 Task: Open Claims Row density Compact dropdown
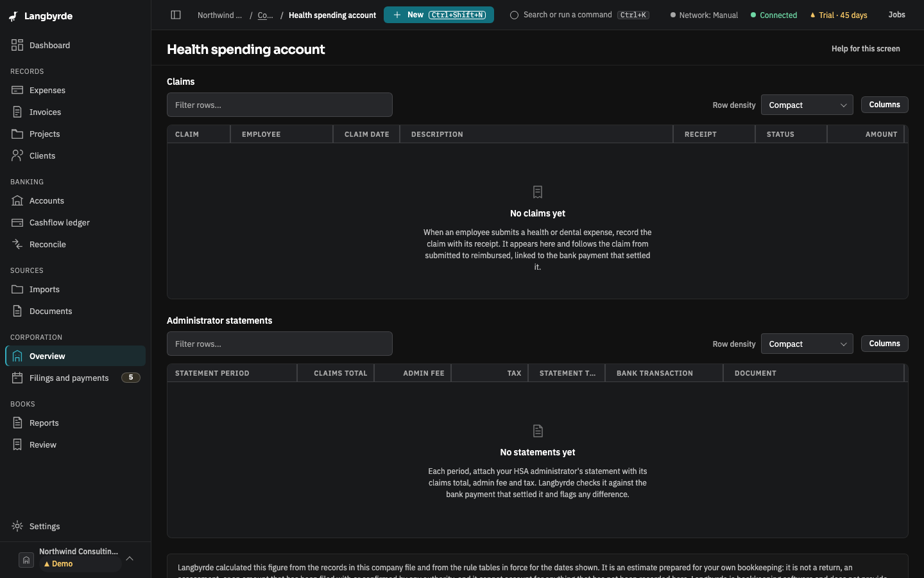pyautogui.click(x=807, y=105)
